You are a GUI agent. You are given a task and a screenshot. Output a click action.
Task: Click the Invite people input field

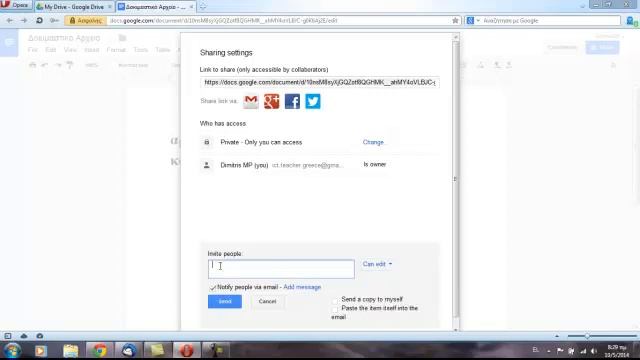(281, 269)
